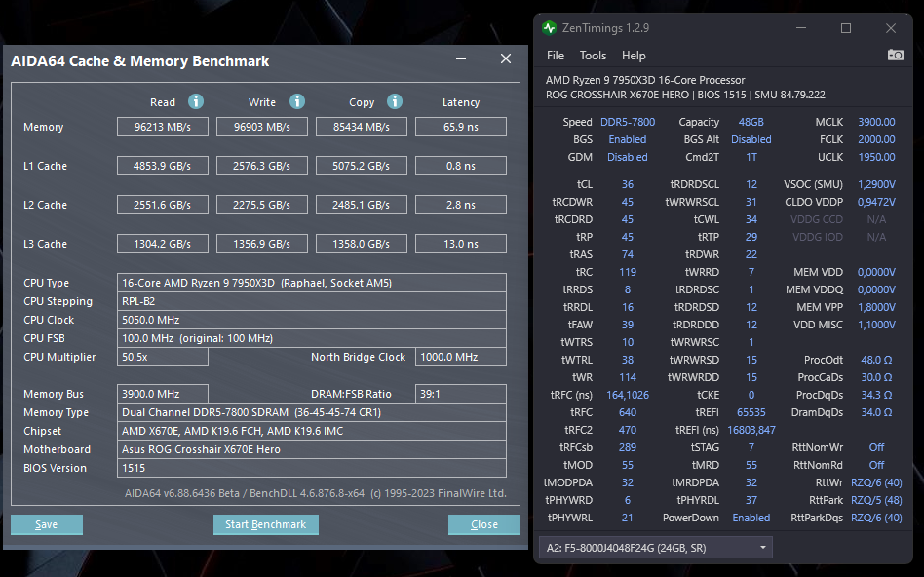Click the Cmd2T value 1T
Image resolution: width=924 pixels, height=577 pixels.
[751, 157]
